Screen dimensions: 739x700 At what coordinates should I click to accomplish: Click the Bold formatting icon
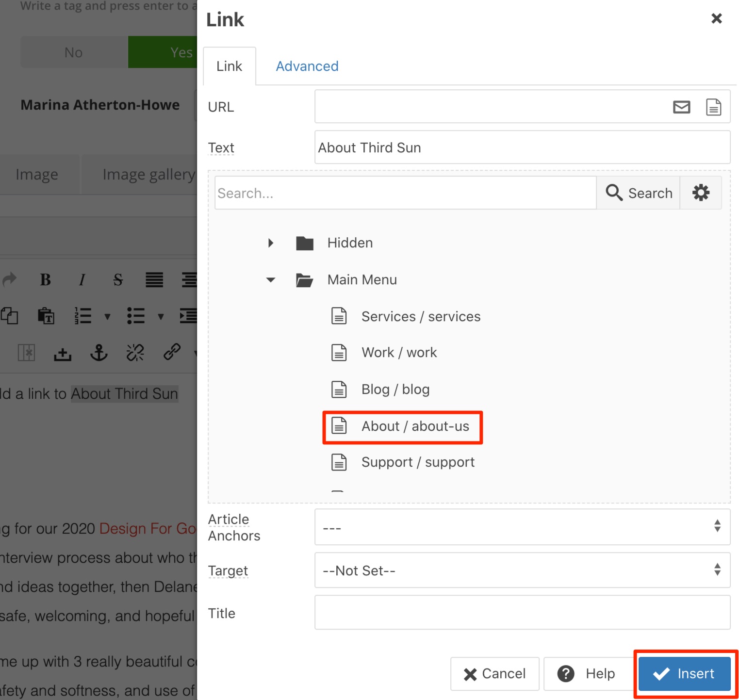[45, 280]
